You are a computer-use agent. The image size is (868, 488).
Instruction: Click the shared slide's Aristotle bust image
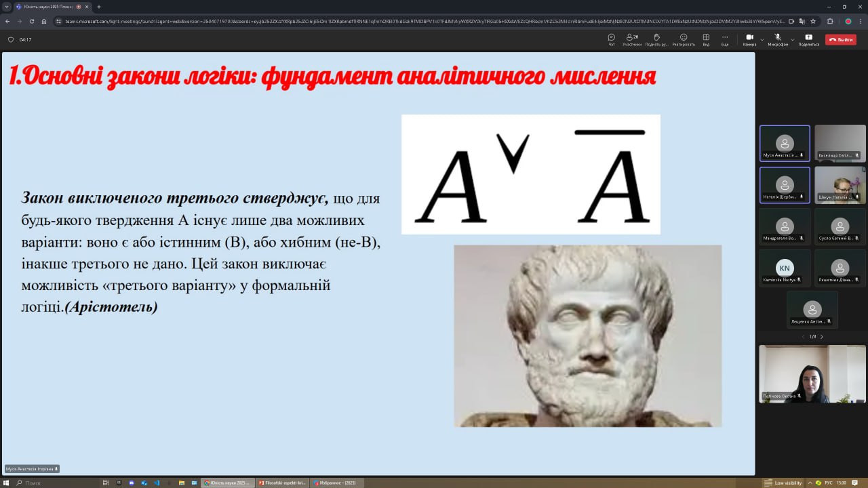point(587,336)
